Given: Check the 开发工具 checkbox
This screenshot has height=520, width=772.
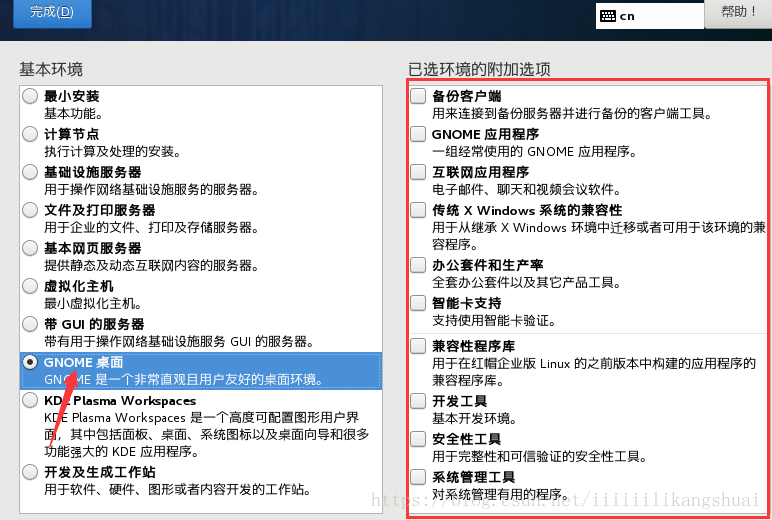Looking at the screenshot, I should pos(418,401).
